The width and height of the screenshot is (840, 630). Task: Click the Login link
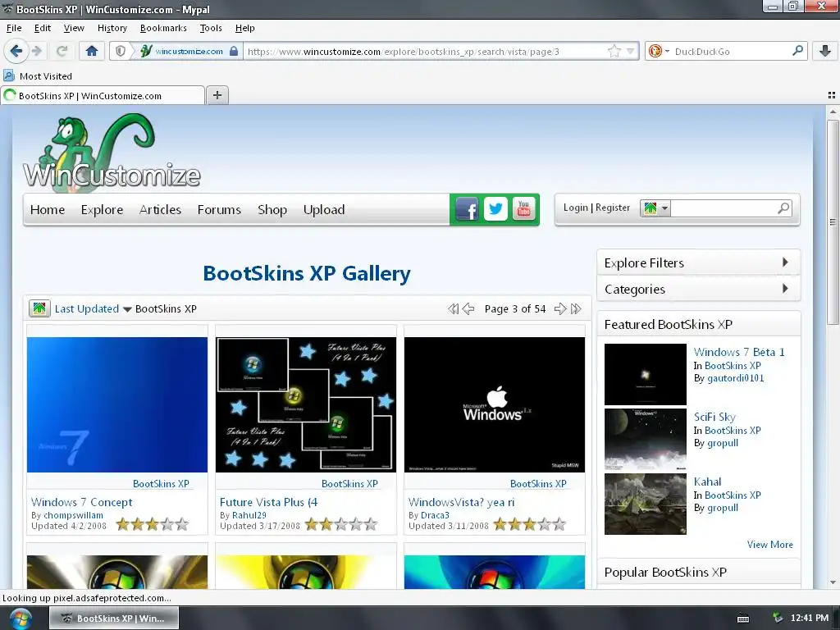(575, 208)
